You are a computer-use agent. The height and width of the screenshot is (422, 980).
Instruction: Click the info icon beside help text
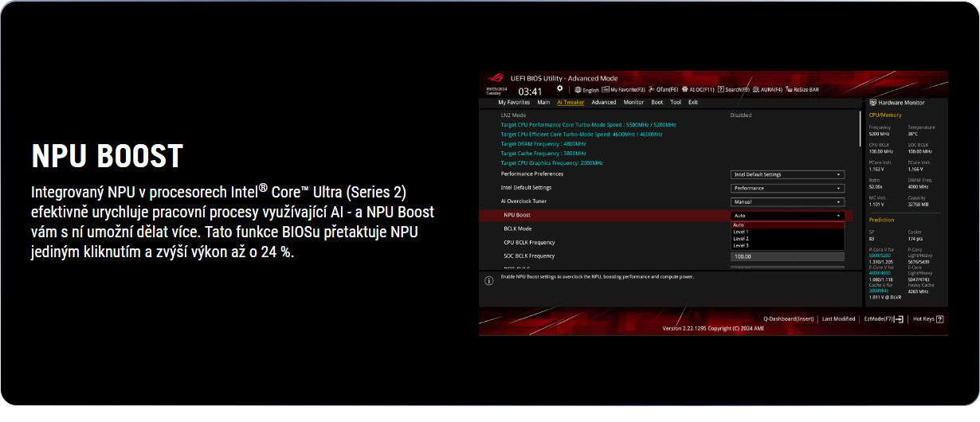click(x=488, y=281)
